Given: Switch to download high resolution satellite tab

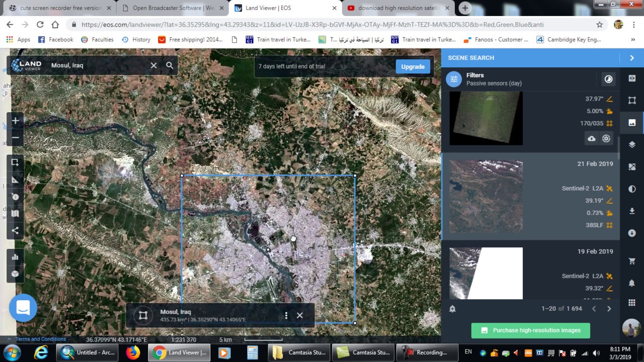Looking at the screenshot, I should pyautogui.click(x=398, y=8).
